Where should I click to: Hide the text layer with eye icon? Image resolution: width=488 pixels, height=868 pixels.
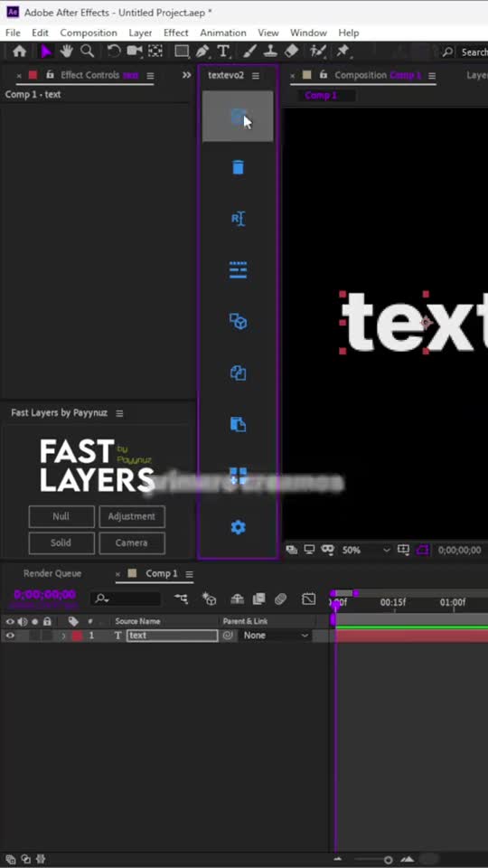point(10,636)
